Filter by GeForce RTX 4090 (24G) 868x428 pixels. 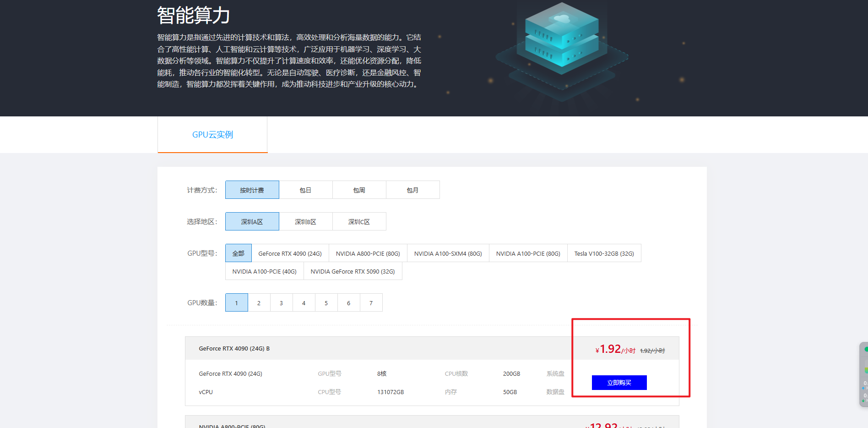(290, 253)
